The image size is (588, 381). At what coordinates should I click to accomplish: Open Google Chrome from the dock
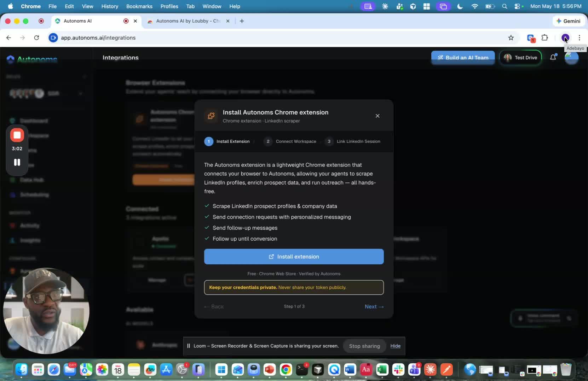[286, 370]
